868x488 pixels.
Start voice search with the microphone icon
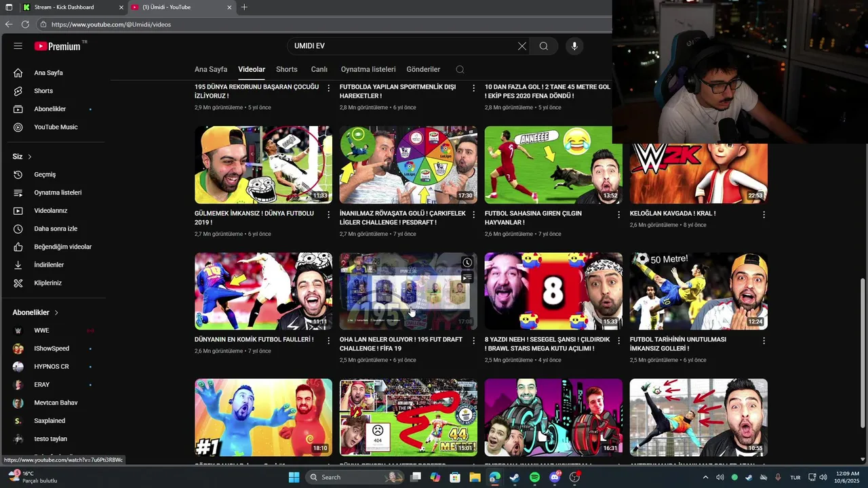[x=574, y=46]
